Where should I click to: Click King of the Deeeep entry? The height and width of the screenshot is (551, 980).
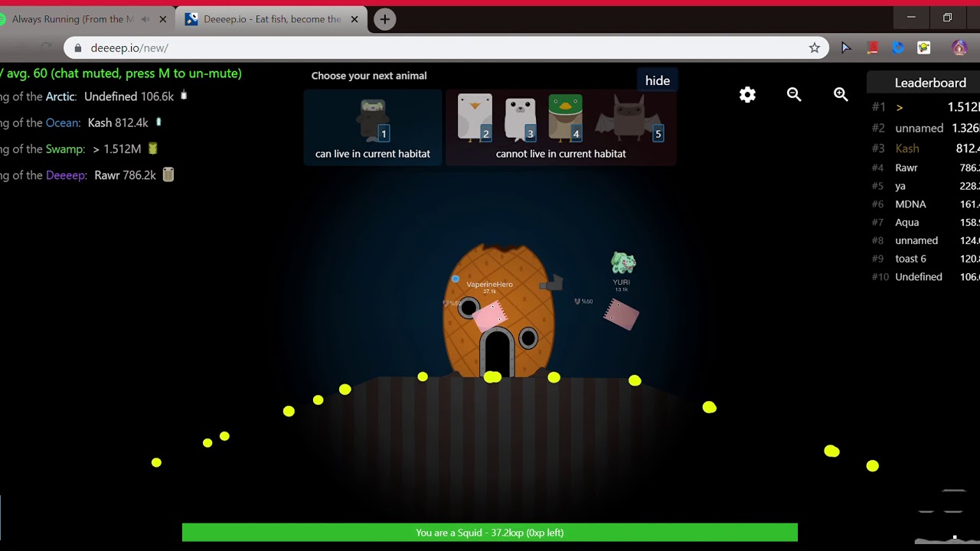[x=87, y=175]
